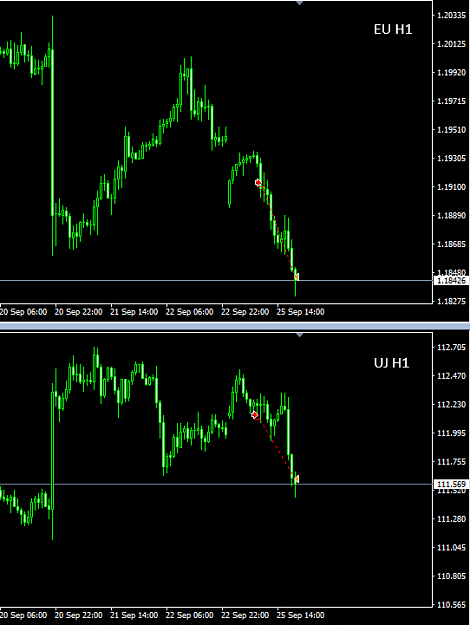Viewport: 470px width, 625px height.
Task: Click the 1.20125 price scale value
Action: (x=451, y=44)
